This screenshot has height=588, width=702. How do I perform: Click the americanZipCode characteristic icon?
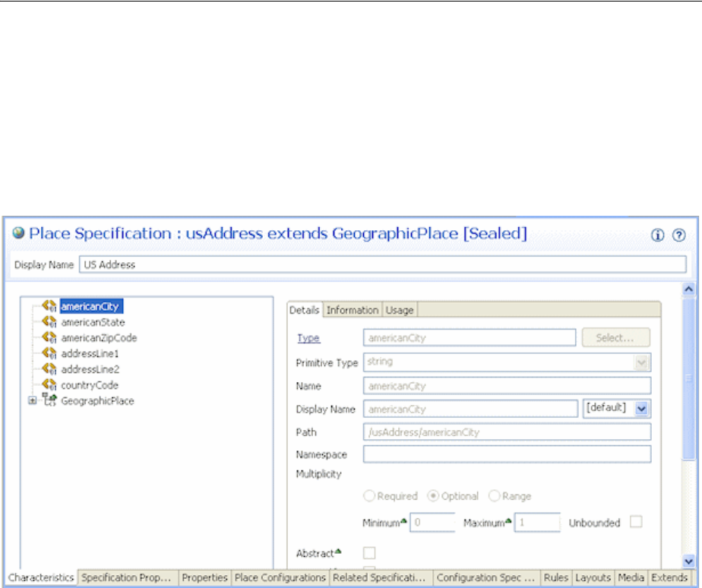click(50, 337)
